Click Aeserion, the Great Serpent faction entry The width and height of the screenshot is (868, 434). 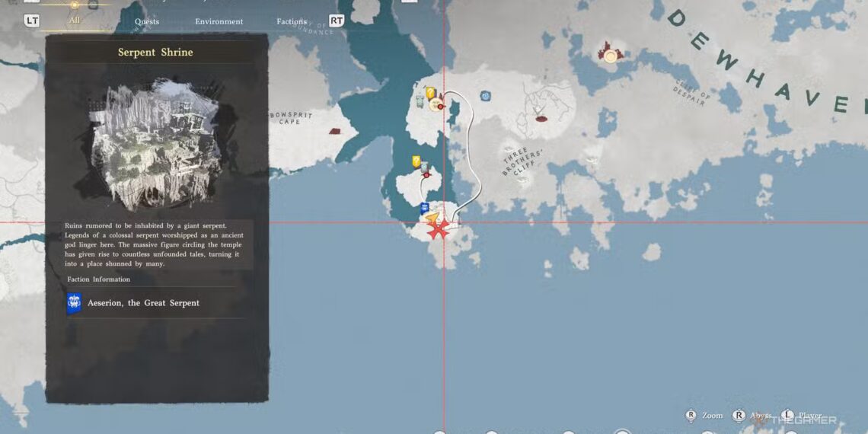[x=143, y=303]
